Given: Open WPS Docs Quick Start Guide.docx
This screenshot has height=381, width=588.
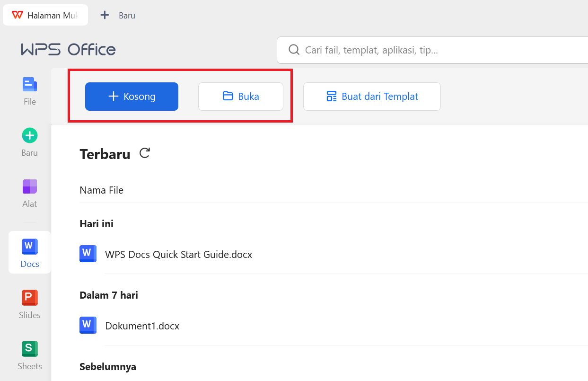Looking at the screenshot, I should (178, 255).
